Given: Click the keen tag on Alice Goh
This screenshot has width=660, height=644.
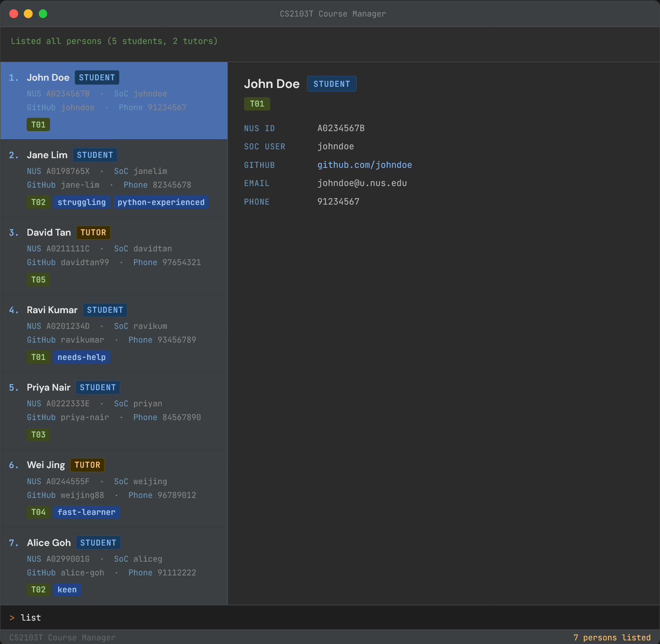Looking at the screenshot, I should tap(67, 590).
